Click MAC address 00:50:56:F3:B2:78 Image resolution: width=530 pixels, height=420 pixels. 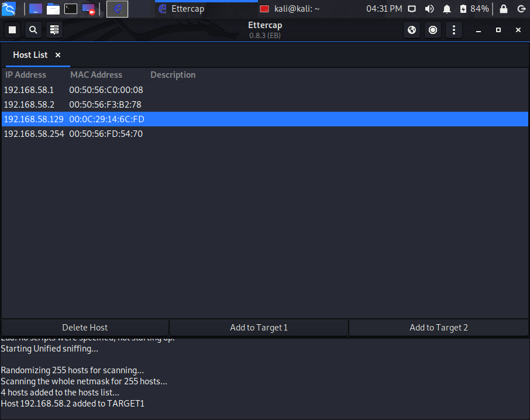point(105,104)
